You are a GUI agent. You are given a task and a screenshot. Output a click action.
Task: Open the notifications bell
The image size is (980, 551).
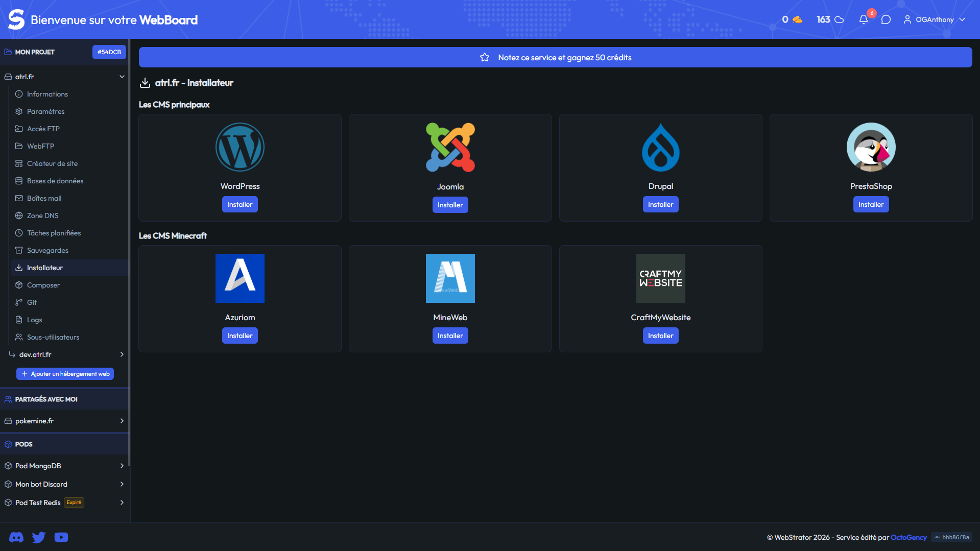pos(864,19)
